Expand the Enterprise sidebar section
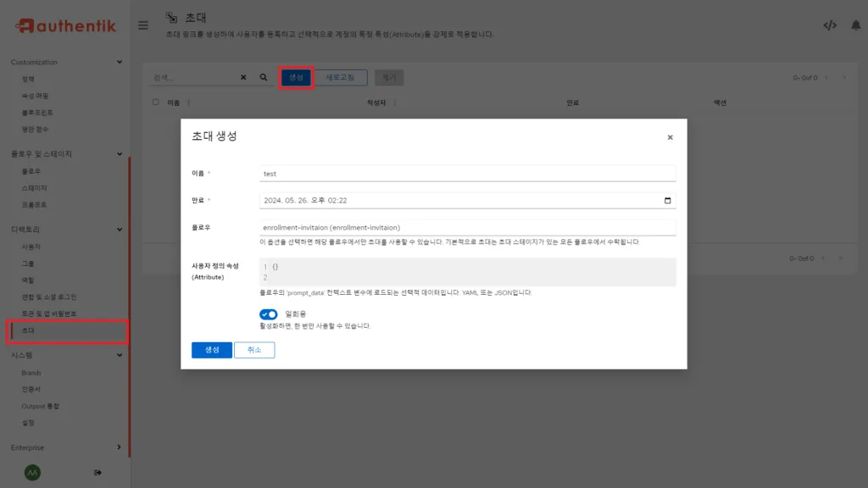Screen dimensions: 868x488 120,447
